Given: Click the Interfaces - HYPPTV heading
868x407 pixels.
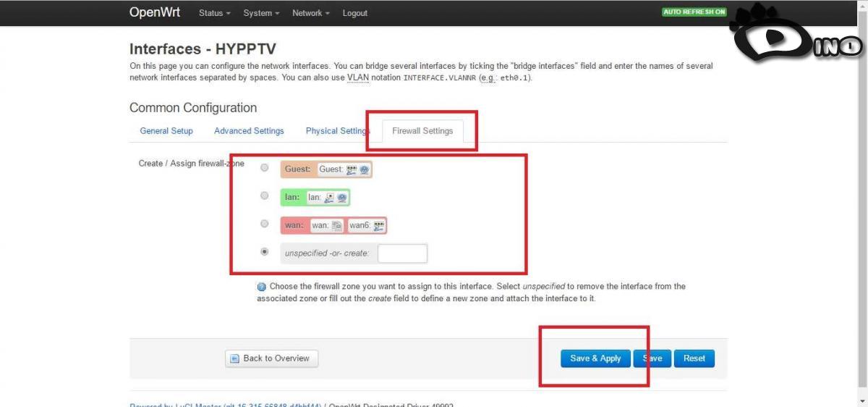Looking at the screenshot, I should coord(203,49).
